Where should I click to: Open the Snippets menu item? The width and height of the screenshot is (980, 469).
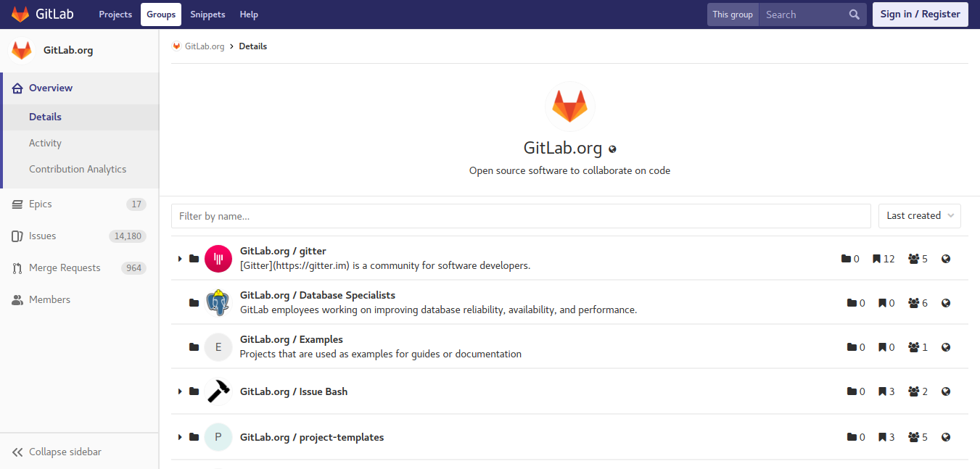207,14
